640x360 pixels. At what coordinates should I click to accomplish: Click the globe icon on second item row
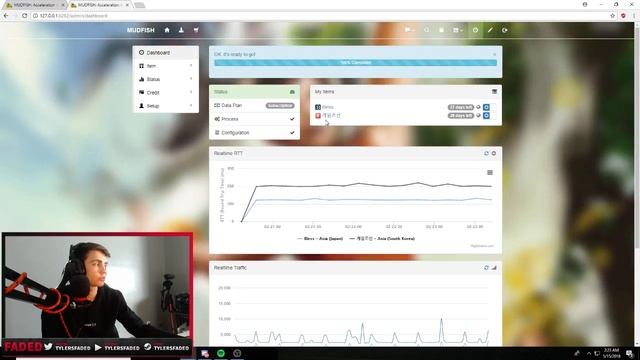coord(478,116)
